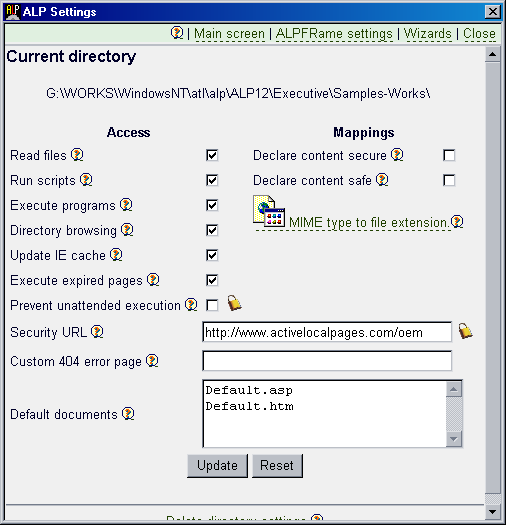Open help icon for Directory browsing
The width and height of the screenshot is (506, 525).
coord(127,230)
